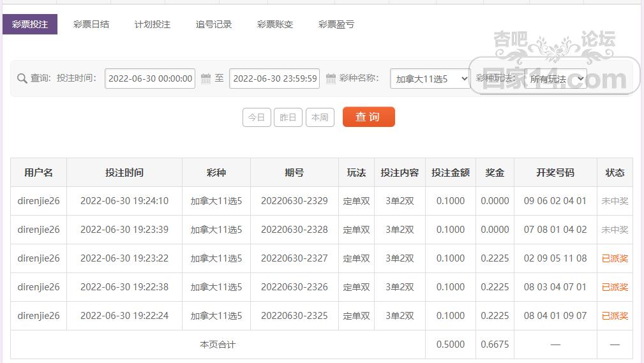This screenshot has width=644, height=363.
Task: Switch to 彩票日结 tab
Action: click(91, 24)
